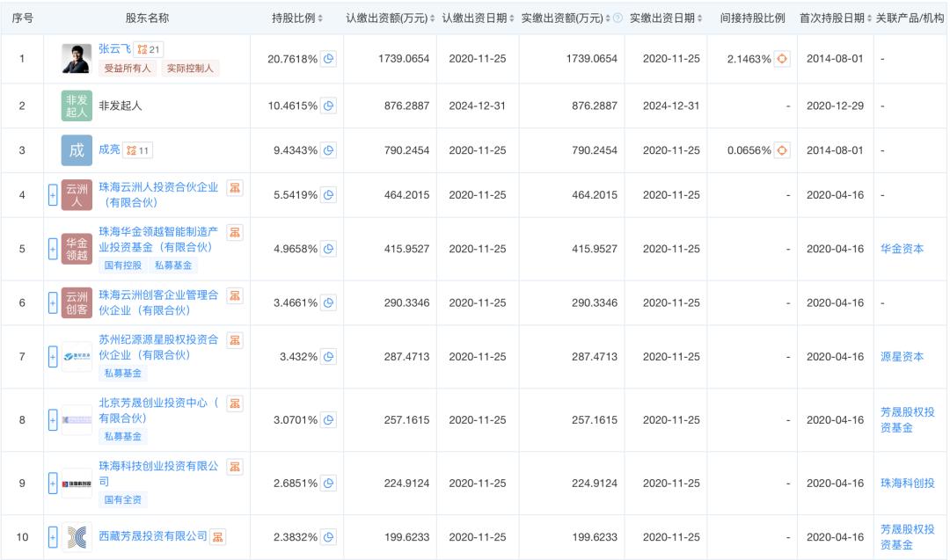Click the 张云飞 portrait thumbnail
Image resolution: width=950 pixels, height=560 pixels.
coord(77,59)
